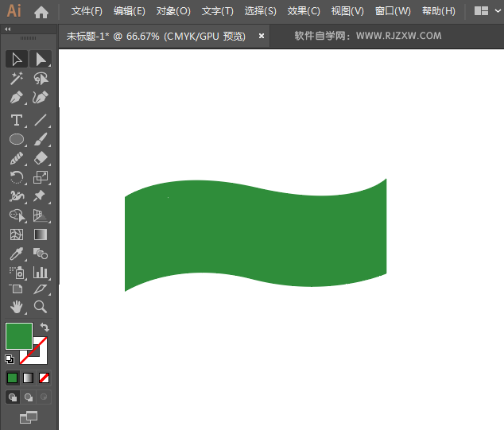Open the green Fill color swatch
The width and height of the screenshot is (504, 430).
(x=19, y=336)
